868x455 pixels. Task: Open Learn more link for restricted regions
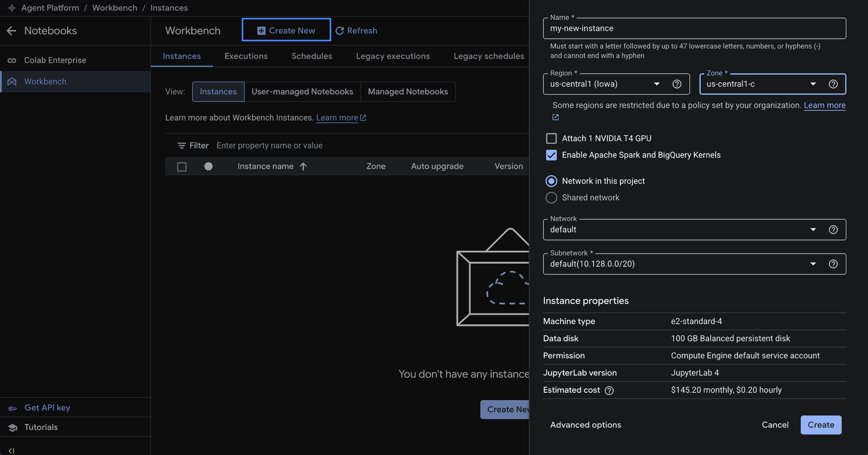pos(824,105)
